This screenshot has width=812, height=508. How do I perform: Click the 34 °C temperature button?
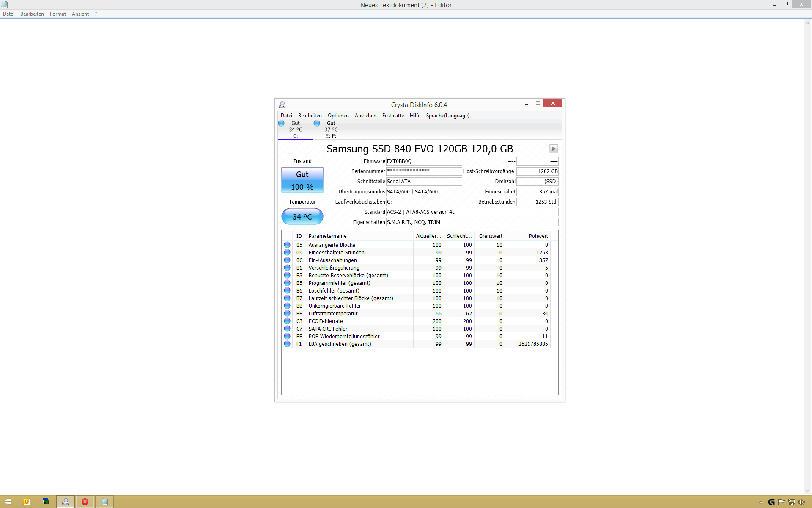[x=302, y=217]
